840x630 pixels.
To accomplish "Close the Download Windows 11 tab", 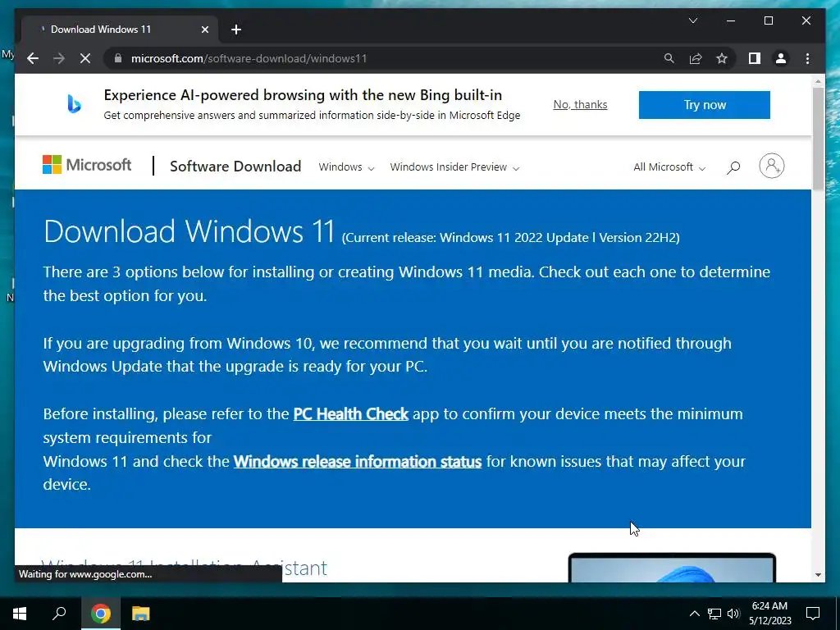I will [x=204, y=30].
